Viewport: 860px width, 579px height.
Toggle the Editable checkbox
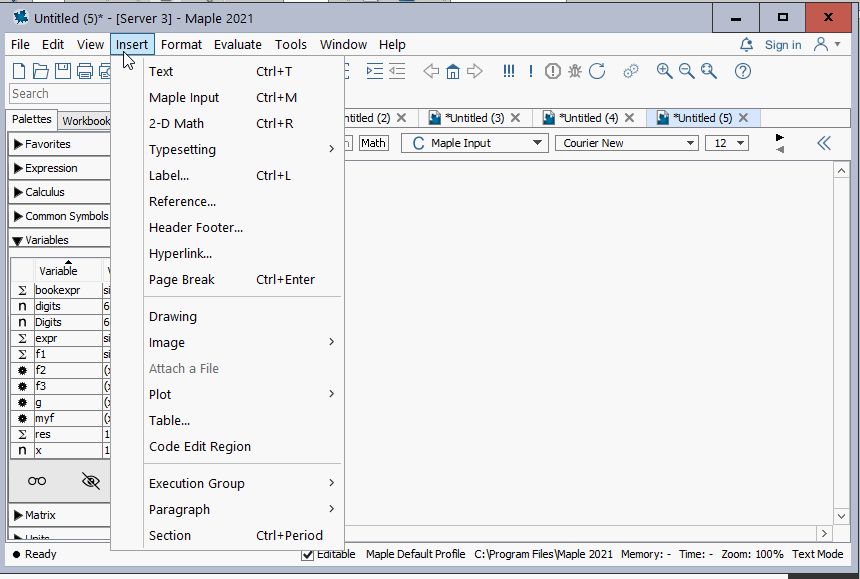[308, 555]
